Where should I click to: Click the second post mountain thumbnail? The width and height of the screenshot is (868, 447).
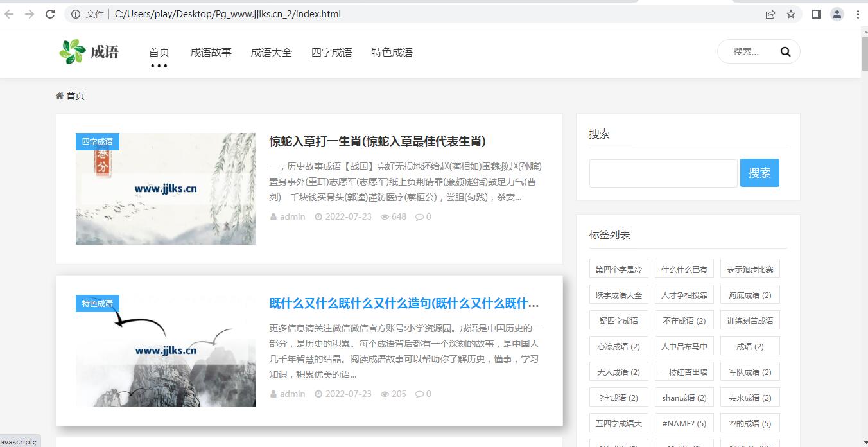coord(166,351)
